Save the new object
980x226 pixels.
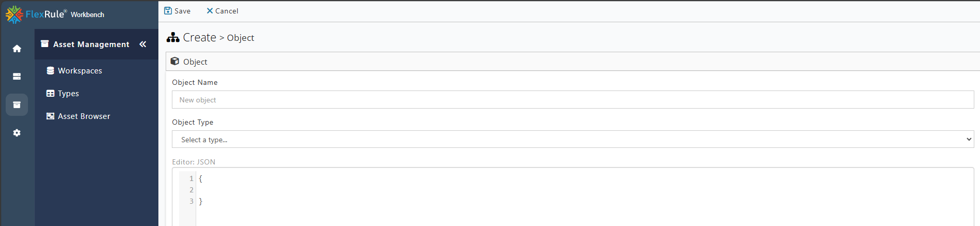(x=177, y=11)
